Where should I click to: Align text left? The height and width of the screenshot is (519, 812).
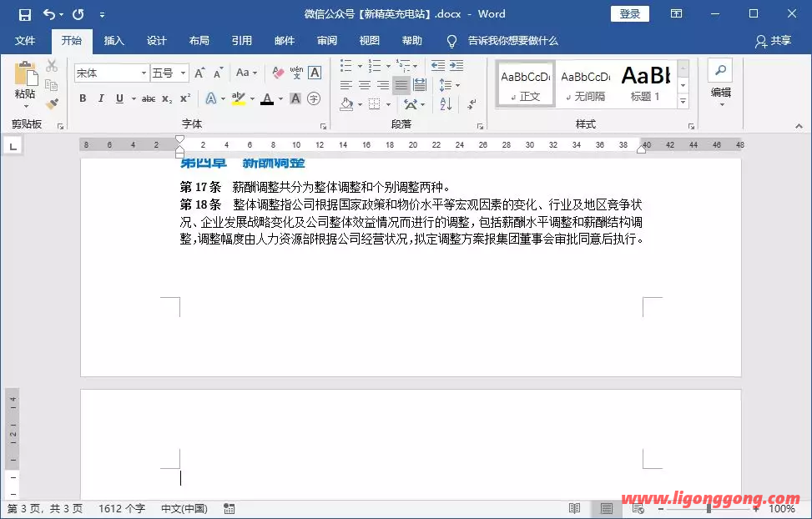pos(346,85)
